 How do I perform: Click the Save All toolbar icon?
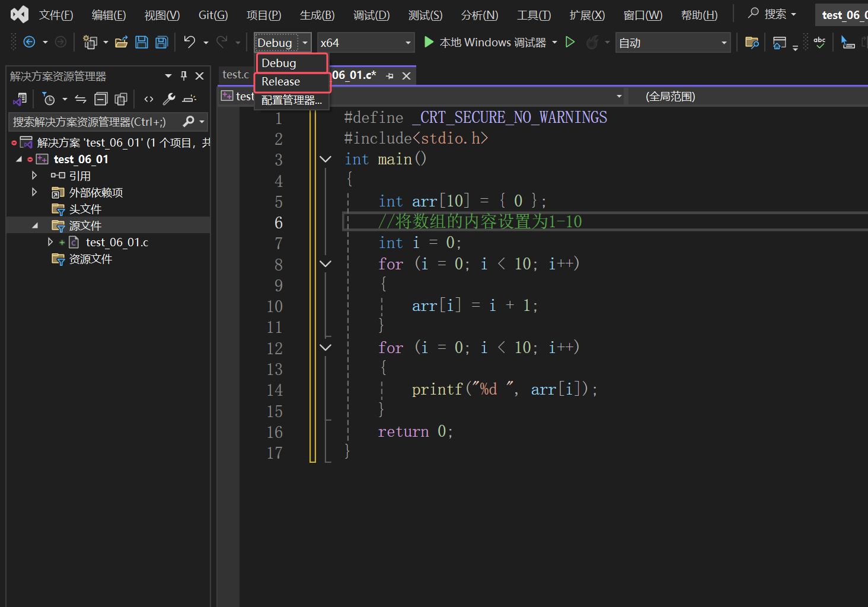pos(161,42)
